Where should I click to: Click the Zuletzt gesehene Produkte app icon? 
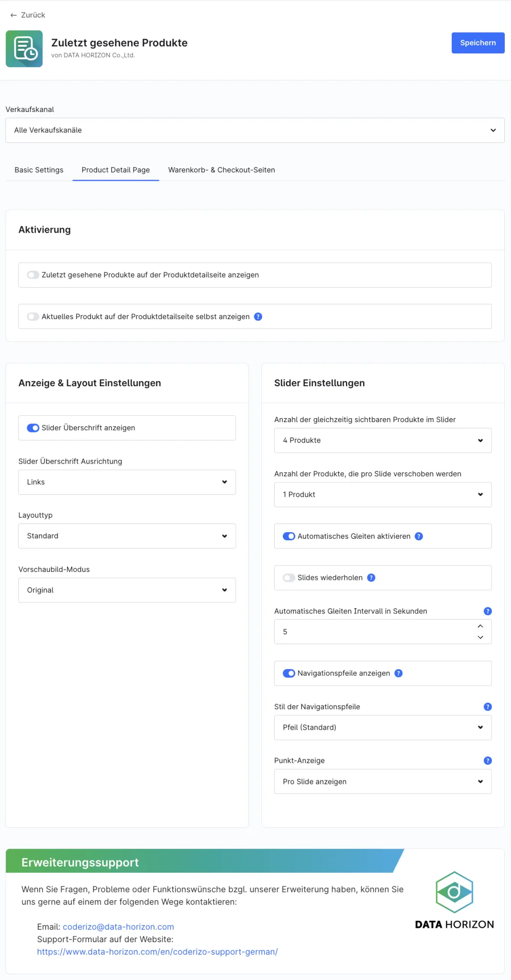coord(24,49)
